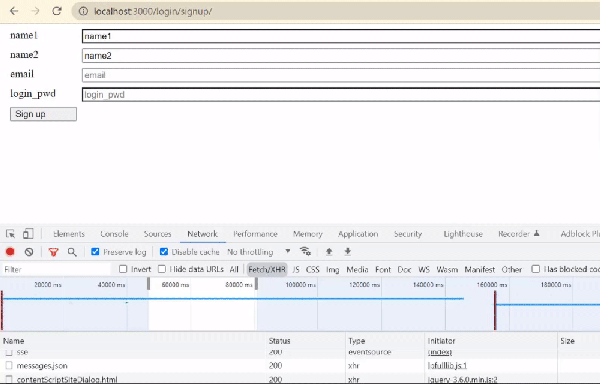600x384 pixels.
Task: Open the Application tab
Action: (x=358, y=234)
